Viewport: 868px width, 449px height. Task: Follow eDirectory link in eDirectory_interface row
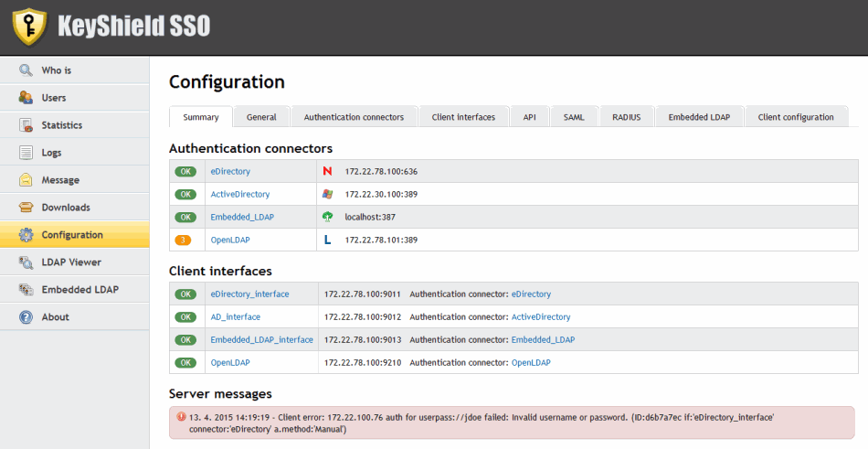pyautogui.click(x=531, y=294)
